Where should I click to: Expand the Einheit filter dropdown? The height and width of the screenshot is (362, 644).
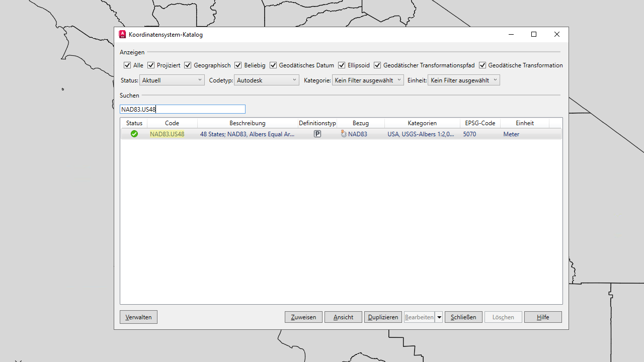pyautogui.click(x=464, y=80)
